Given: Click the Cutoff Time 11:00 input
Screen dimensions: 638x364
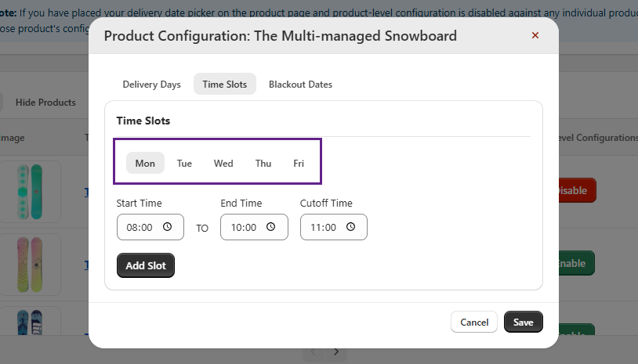Looking at the screenshot, I should [324, 227].
